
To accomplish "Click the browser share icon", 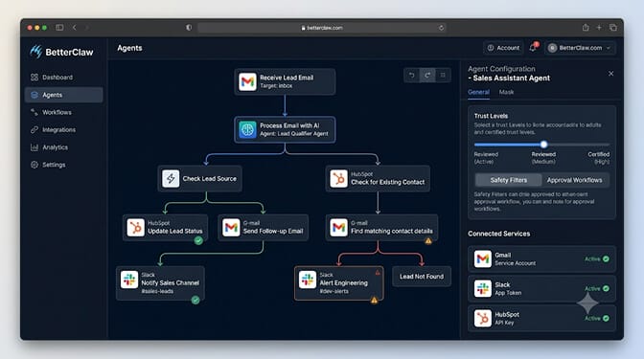I will 586,28.
